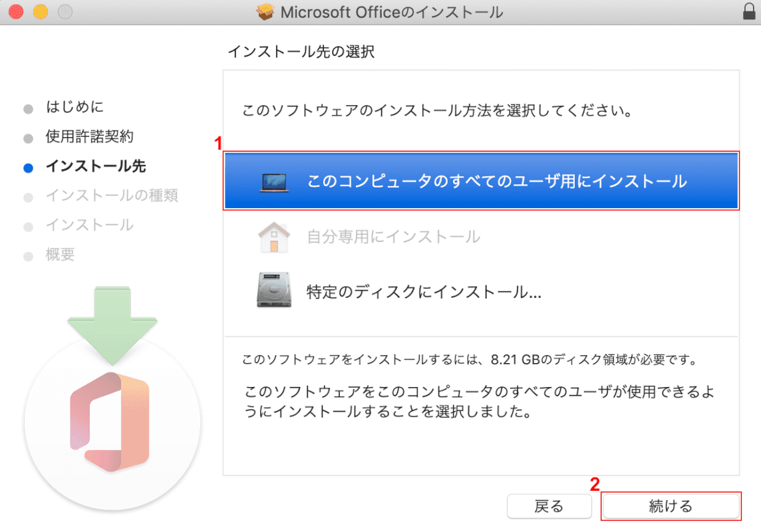Click the window title Microsoft Officeのインストール
Image resolution: width=761 pixels, height=532 pixels.
click(392, 12)
